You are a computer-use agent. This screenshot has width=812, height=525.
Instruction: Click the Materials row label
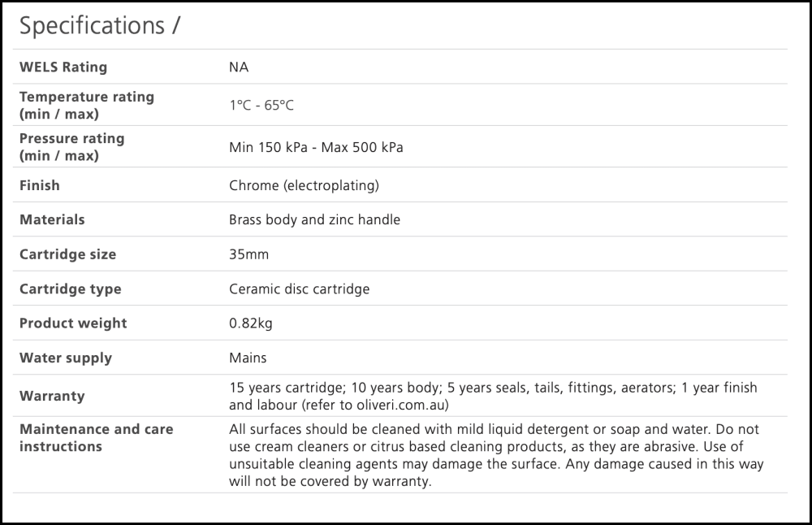coord(52,219)
